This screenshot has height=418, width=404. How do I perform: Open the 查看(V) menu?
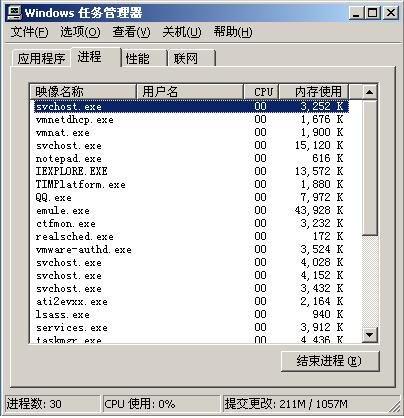point(131,32)
